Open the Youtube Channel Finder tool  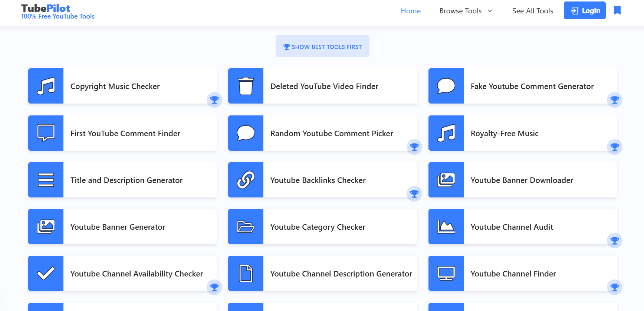[523, 274]
